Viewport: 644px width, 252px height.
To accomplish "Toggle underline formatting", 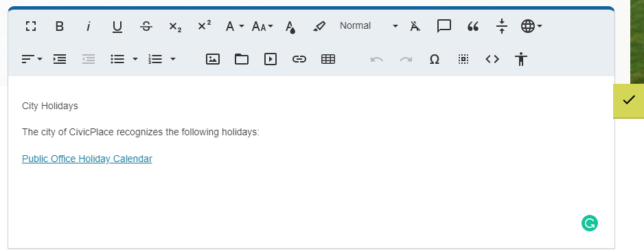I will [x=117, y=26].
